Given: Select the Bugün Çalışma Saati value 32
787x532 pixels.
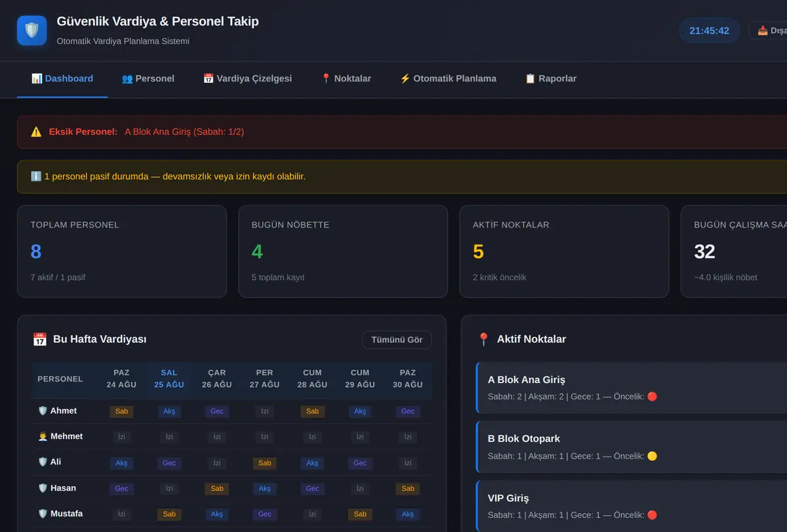Looking at the screenshot, I should pyautogui.click(x=704, y=251).
